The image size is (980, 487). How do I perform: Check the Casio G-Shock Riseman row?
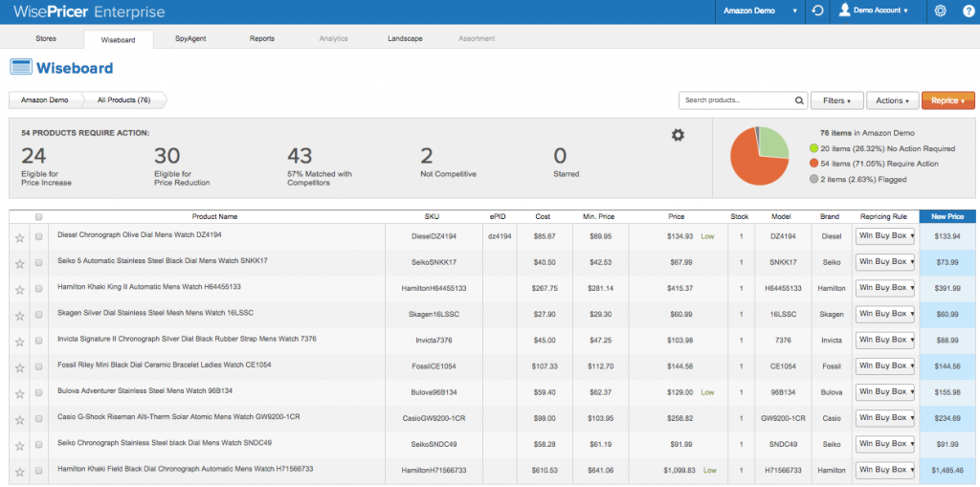pos(38,419)
